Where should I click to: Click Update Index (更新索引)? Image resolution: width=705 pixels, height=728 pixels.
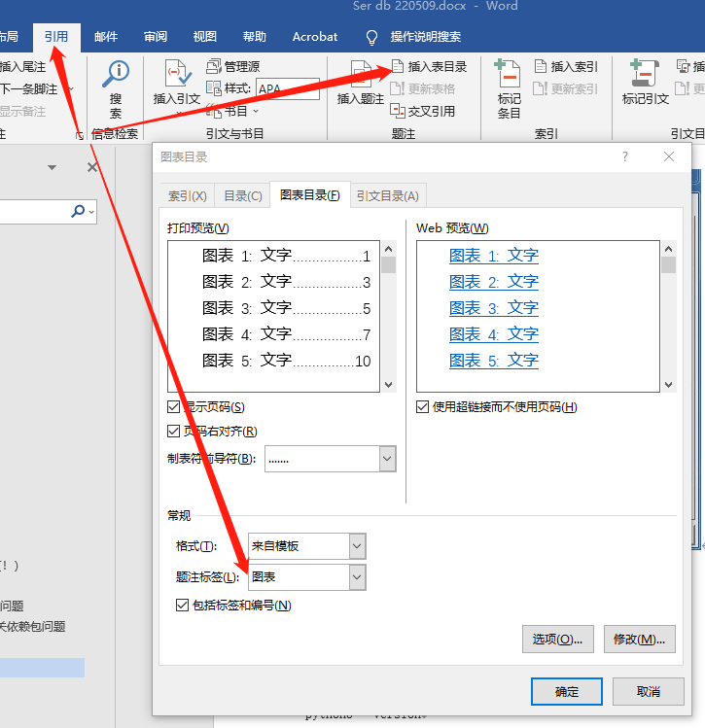566,88
